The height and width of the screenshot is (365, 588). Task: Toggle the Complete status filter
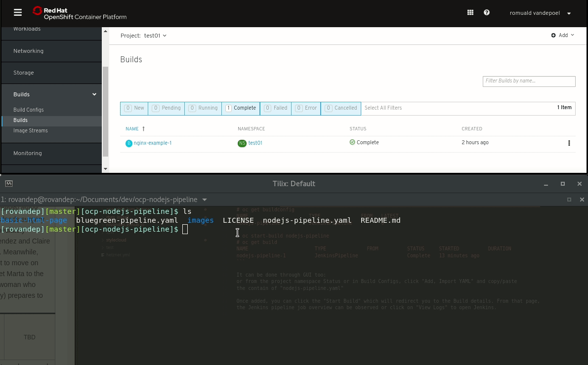[241, 108]
